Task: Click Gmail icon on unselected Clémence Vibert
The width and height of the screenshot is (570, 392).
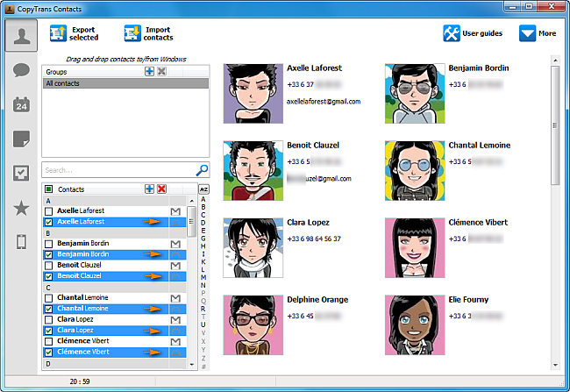Action: pyautogui.click(x=175, y=341)
